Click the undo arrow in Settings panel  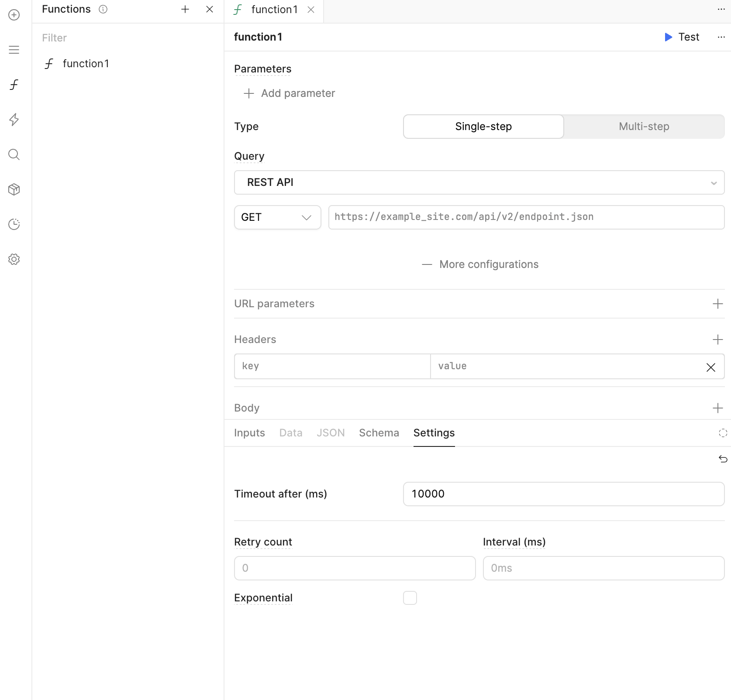point(723,459)
